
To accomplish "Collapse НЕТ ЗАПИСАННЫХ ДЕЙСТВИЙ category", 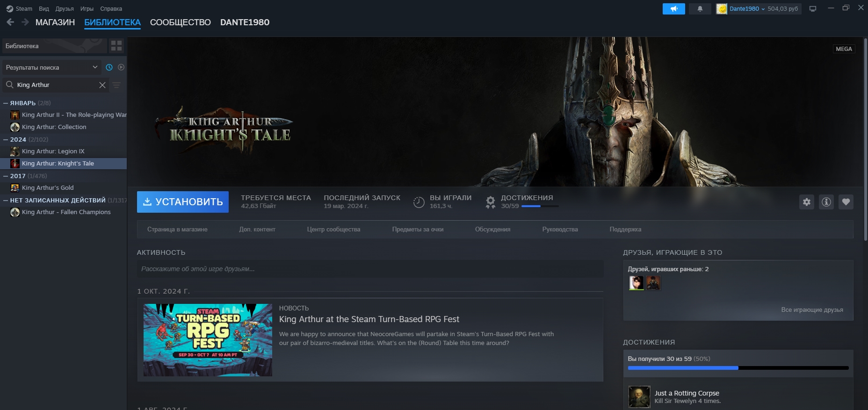I will 6,200.
